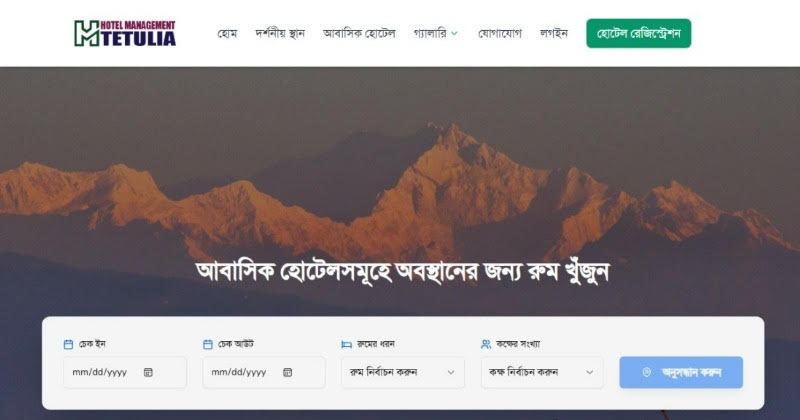The width and height of the screenshot is (800, 420).
Task: Open the date picker icon in check-in field
Action: tap(148, 372)
